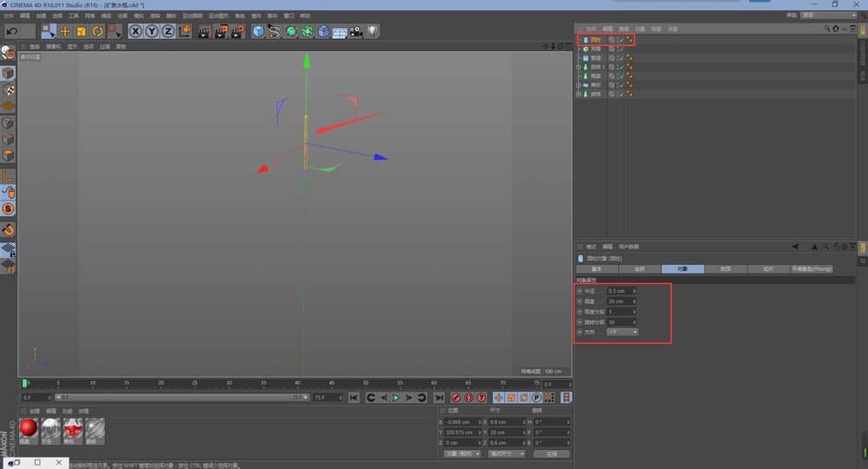The width and height of the screenshot is (868, 469).
Task: Toggle the Z-axis lock
Action: coord(168,31)
